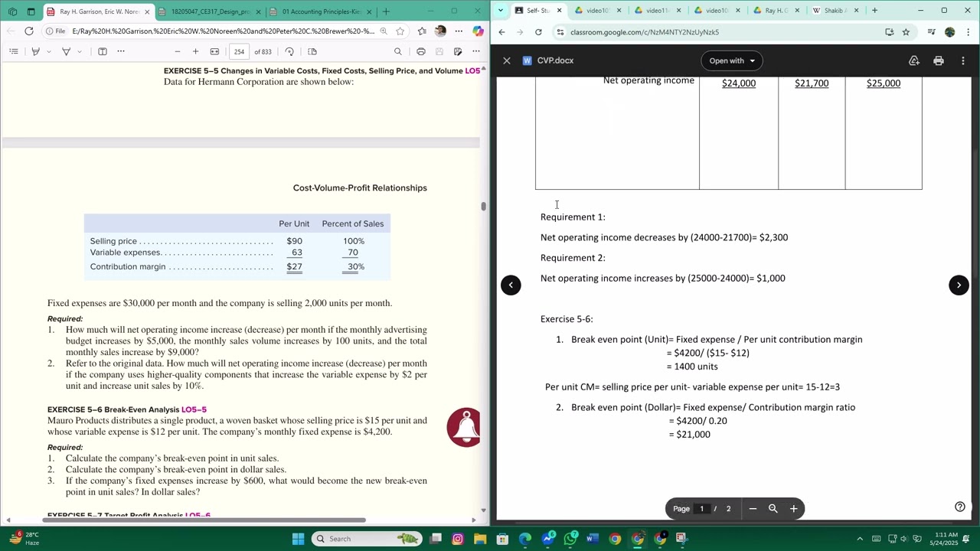This screenshot has width=980, height=551.
Task: Click the fit to width icon
Action: [214, 51]
